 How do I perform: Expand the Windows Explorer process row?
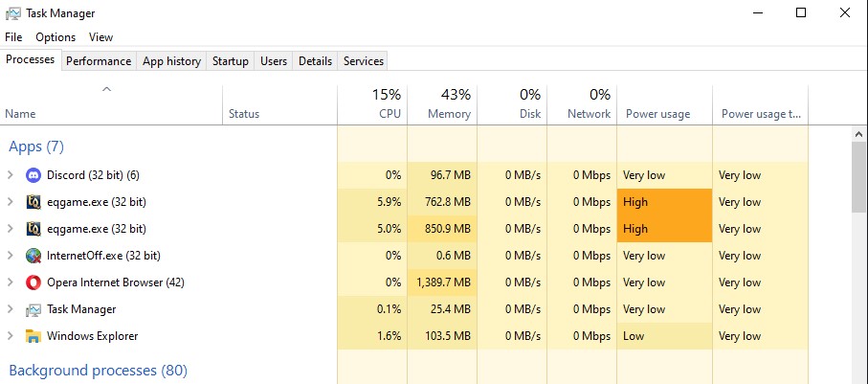click(11, 336)
